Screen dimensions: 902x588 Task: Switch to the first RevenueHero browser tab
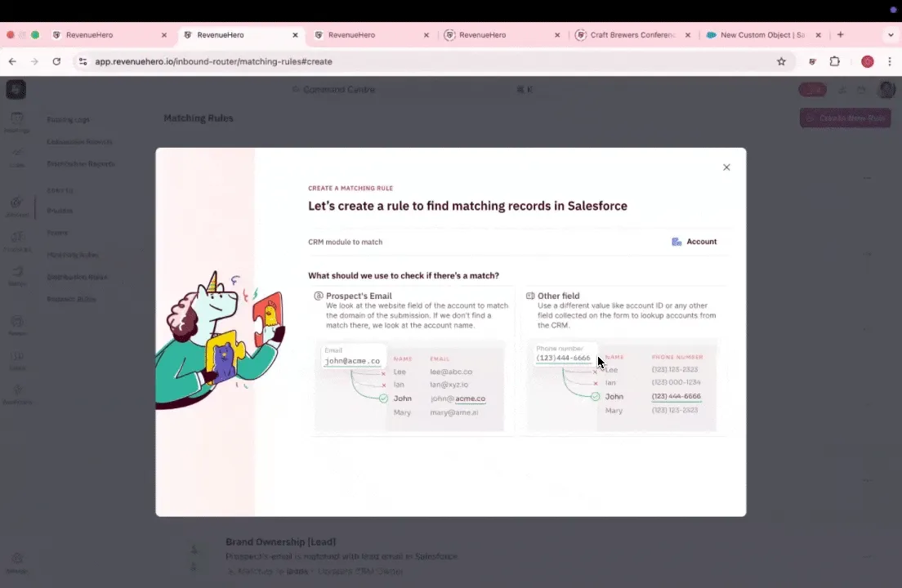(x=108, y=35)
